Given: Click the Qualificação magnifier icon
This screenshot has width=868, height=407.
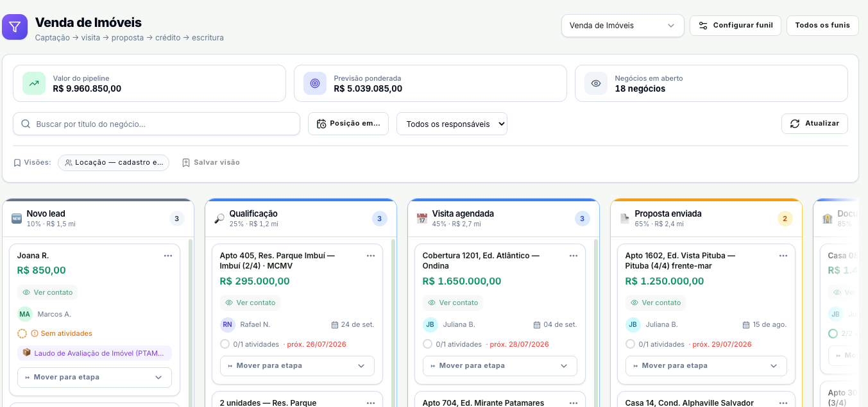Looking at the screenshot, I should 219,219.
